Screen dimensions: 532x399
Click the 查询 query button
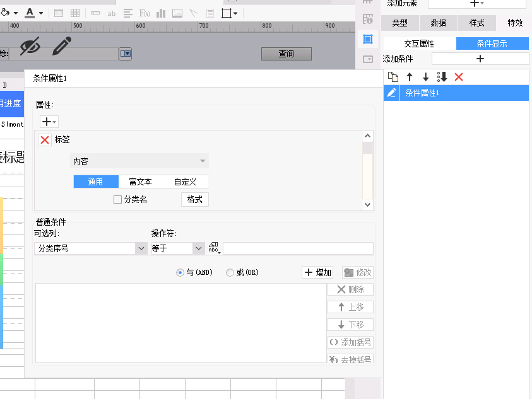pos(287,54)
